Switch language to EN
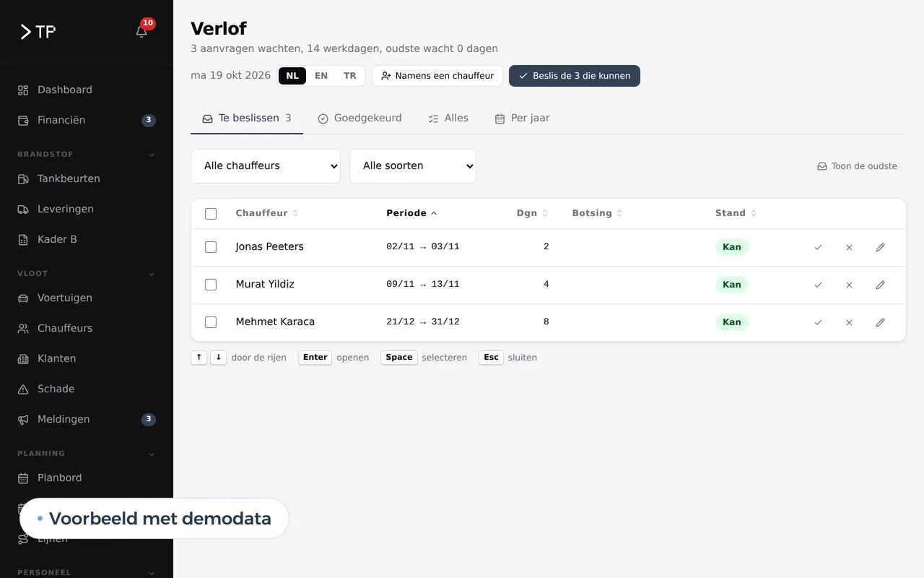The width and height of the screenshot is (924, 578). tap(321, 76)
